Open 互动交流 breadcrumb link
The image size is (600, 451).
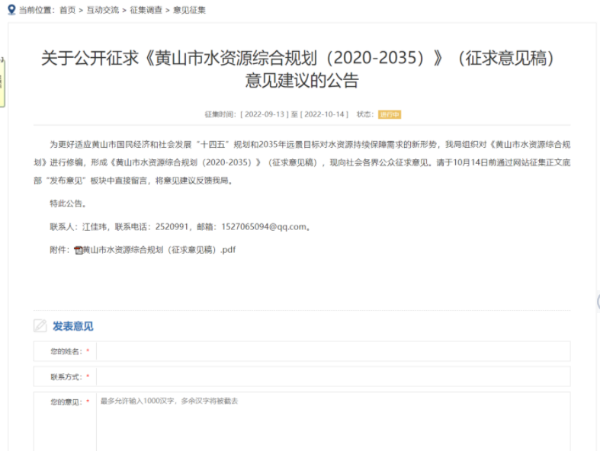(x=105, y=9)
